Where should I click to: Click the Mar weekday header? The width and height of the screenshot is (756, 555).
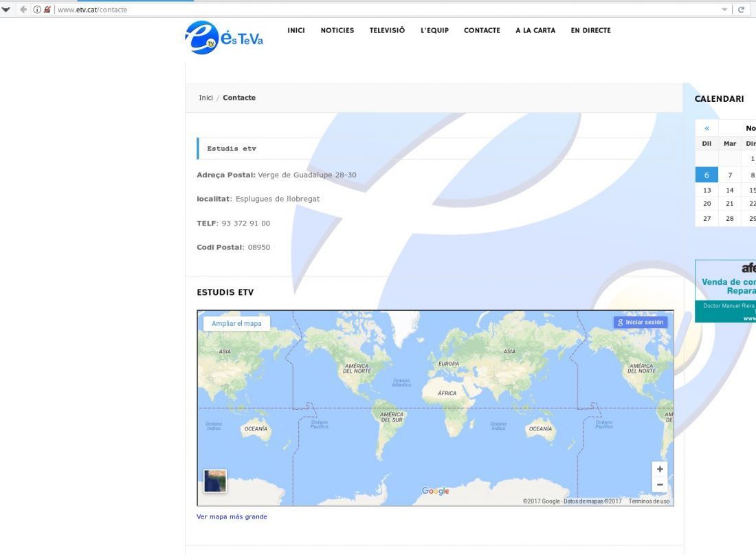pyautogui.click(x=730, y=143)
